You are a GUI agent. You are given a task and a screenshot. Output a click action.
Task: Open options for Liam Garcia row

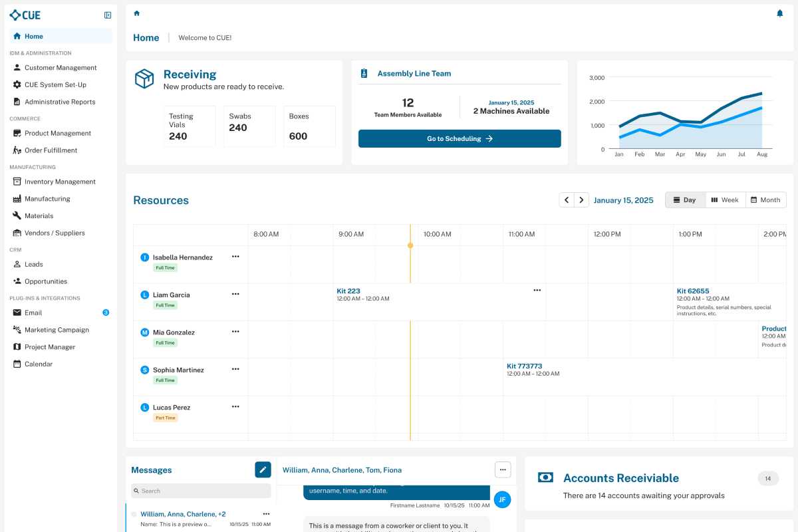point(235,294)
